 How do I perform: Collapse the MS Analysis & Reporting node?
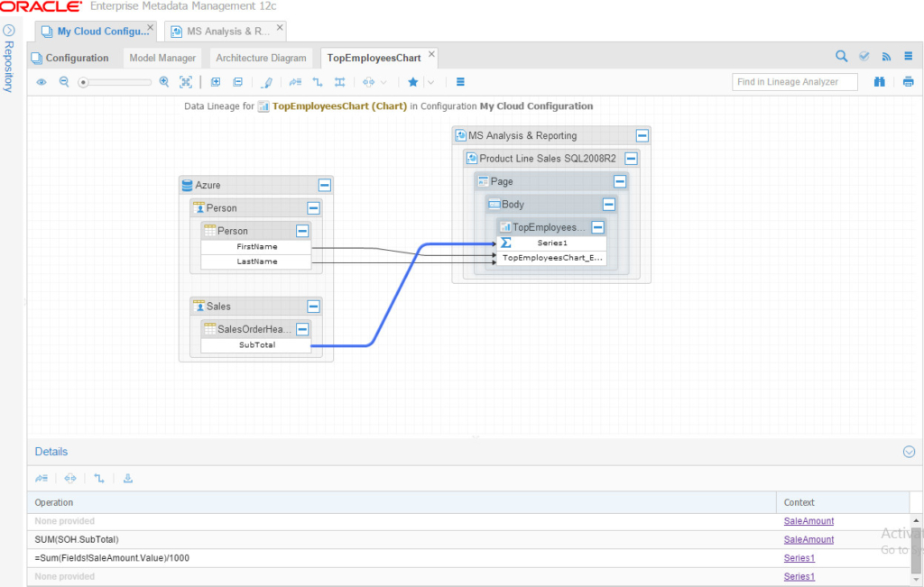coord(642,135)
